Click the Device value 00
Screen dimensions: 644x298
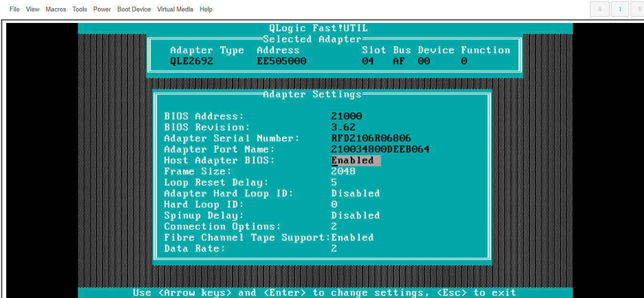[x=424, y=61]
